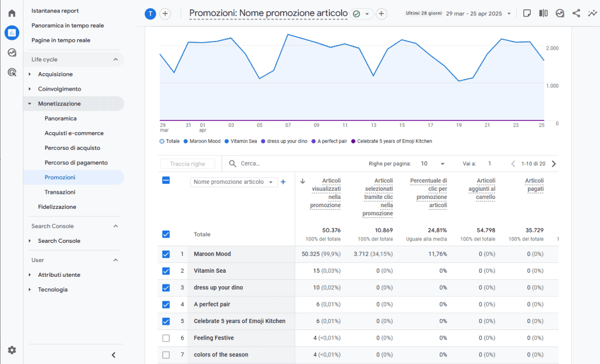Go to previous page of table rows
600x364 pixels.
[x=513, y=164]
